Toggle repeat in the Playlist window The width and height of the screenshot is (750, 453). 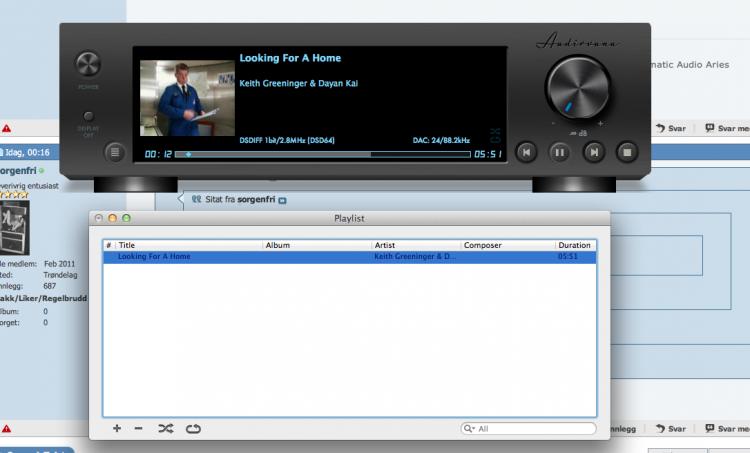pyautogui.click(x=193, y=428)
